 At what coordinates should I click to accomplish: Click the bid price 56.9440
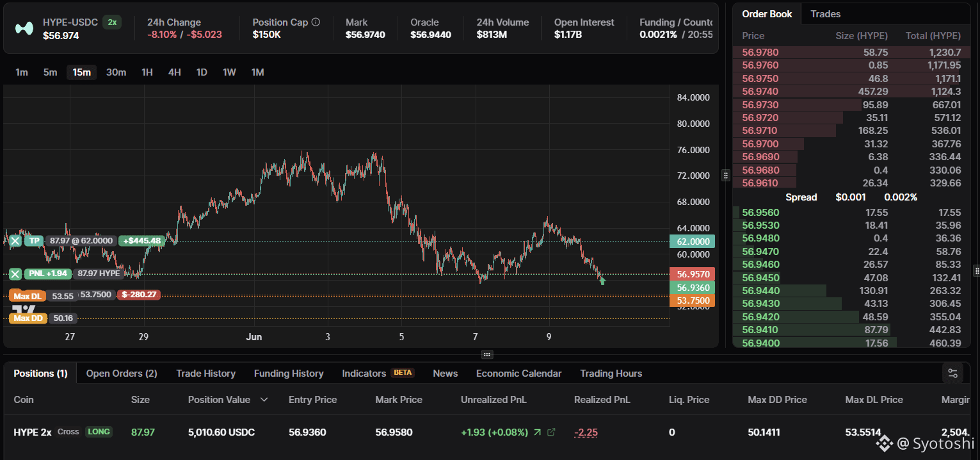tap(760, 290)
